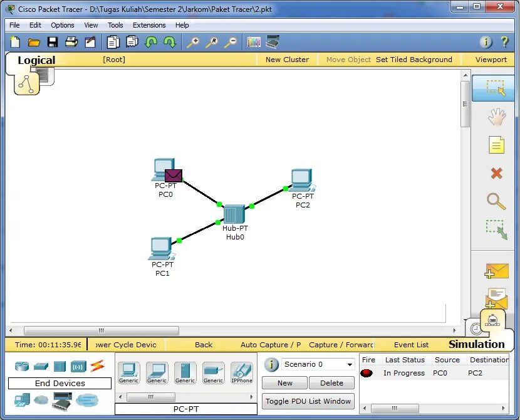Image resolution: width=520 pixels, height=420 pixels.
Task: Click the Zoom Reset magnifier icon
Action: click(212, 42)
